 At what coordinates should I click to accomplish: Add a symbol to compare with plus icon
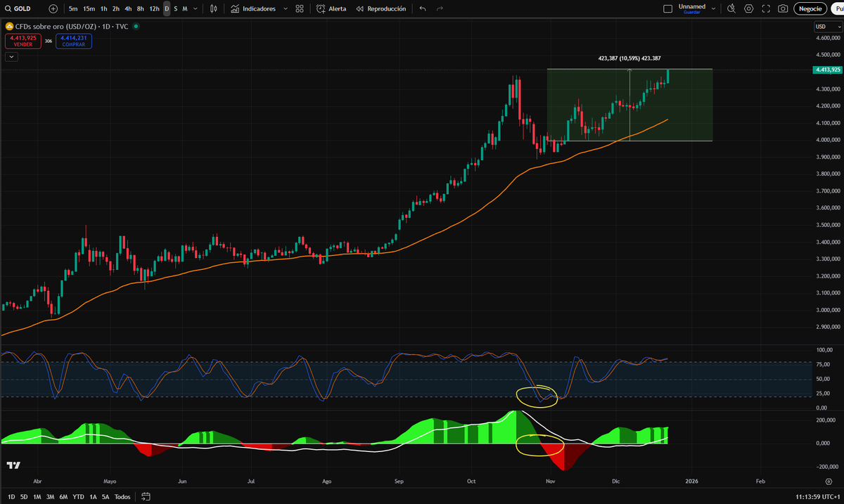click(53, 8)
